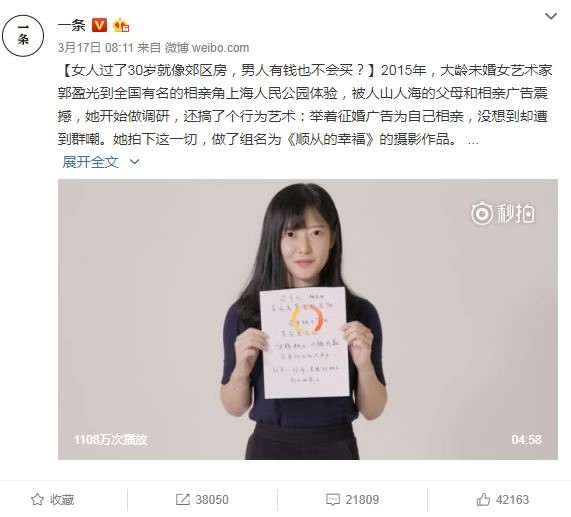This screenshot has width=571, height=517.
Task: Click the repost share icon
Action: (182, 500)
